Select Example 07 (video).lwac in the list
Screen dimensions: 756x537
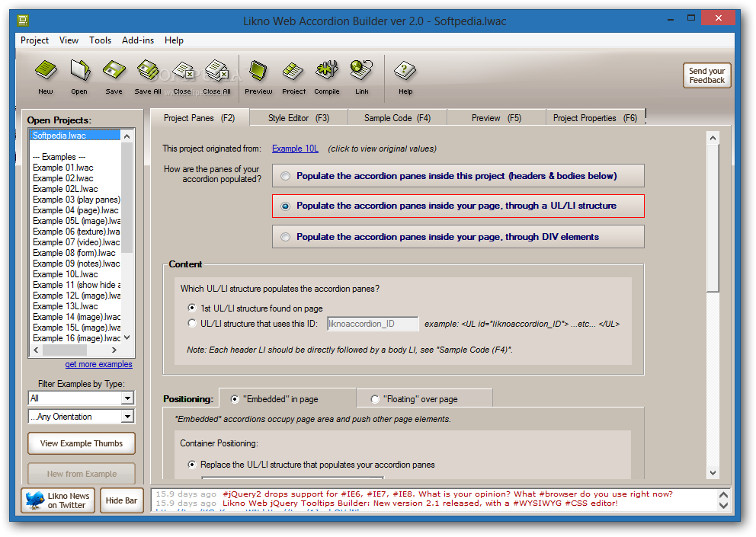(x=75, y=242)
